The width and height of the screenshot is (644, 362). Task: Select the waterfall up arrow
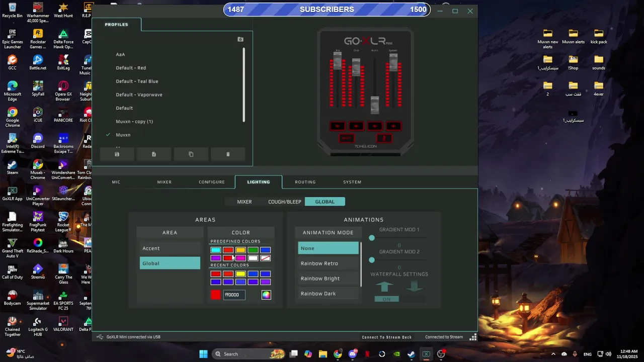click(384, 287)
